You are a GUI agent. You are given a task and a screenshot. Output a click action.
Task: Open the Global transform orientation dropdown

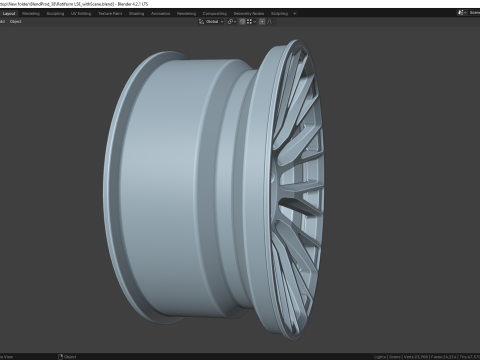(x=211, y=22)
